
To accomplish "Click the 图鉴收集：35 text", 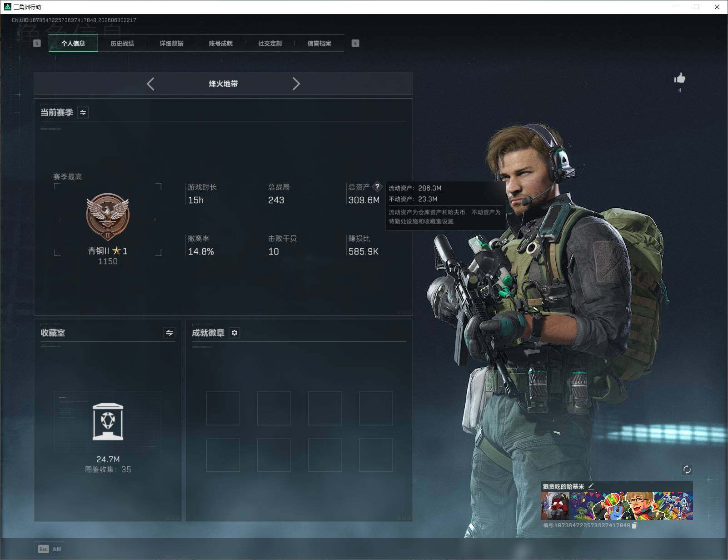I will click(108, 470).
